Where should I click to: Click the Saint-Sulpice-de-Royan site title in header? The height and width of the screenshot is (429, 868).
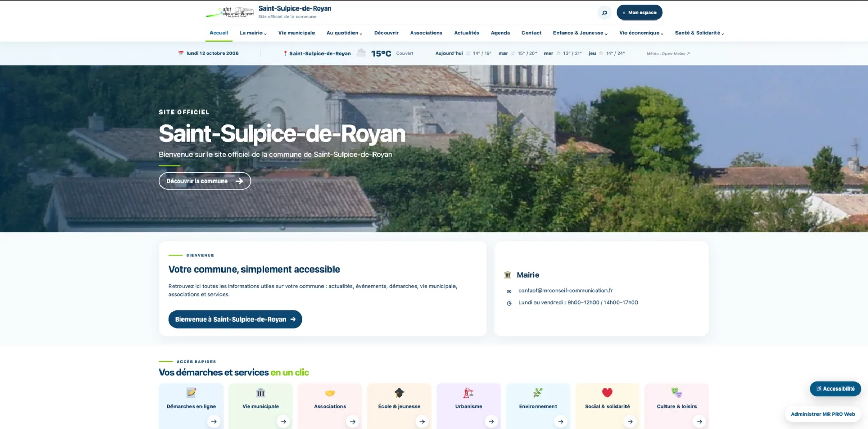coord(295,8)
